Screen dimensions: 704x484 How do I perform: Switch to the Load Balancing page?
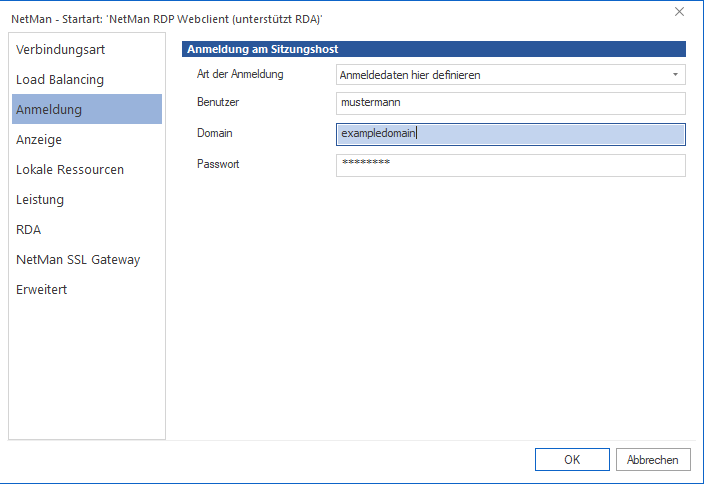(x=87, y=79)
